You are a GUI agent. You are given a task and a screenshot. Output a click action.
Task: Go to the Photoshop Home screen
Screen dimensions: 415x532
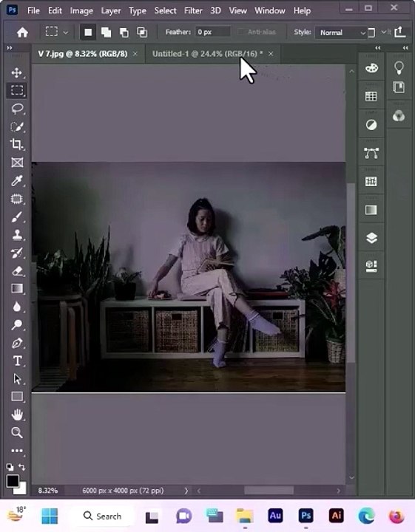point(22,33)
